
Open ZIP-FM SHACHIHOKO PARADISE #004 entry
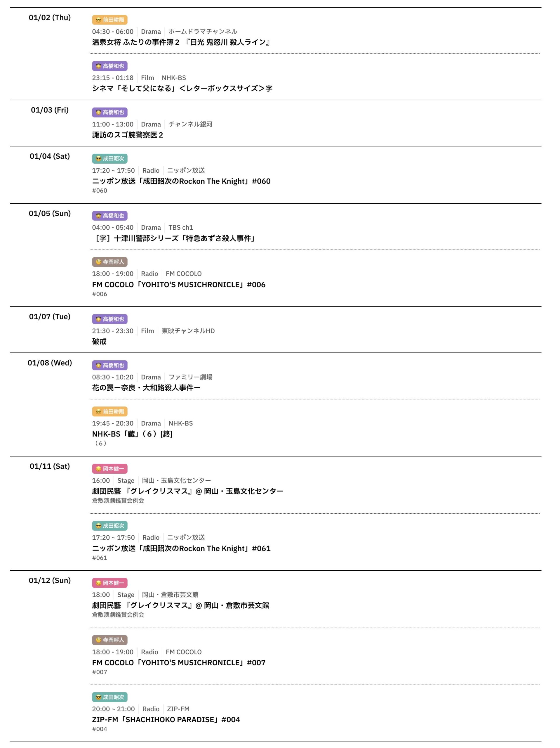(x=166, y=720)
